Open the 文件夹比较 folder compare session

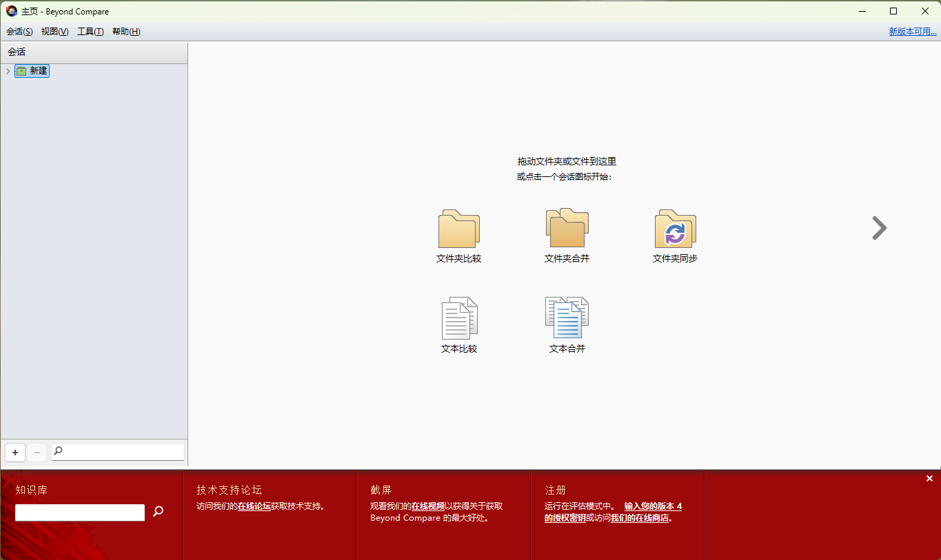click(459, 236)
